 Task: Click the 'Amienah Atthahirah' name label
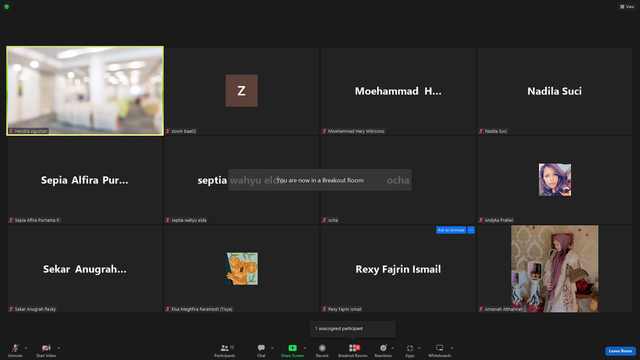[503, 309]
